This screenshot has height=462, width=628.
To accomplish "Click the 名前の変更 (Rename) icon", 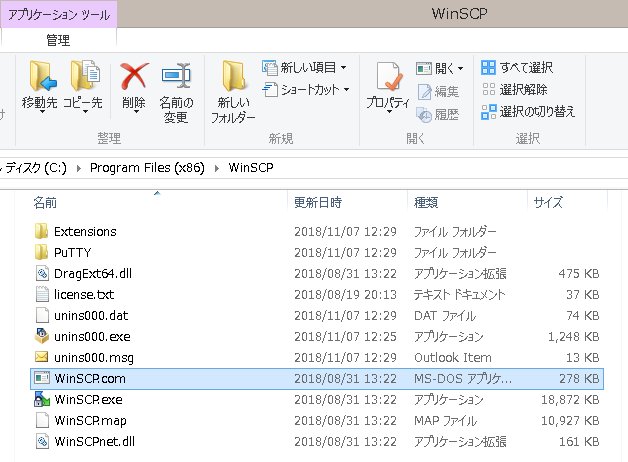I will pos(176,75).
